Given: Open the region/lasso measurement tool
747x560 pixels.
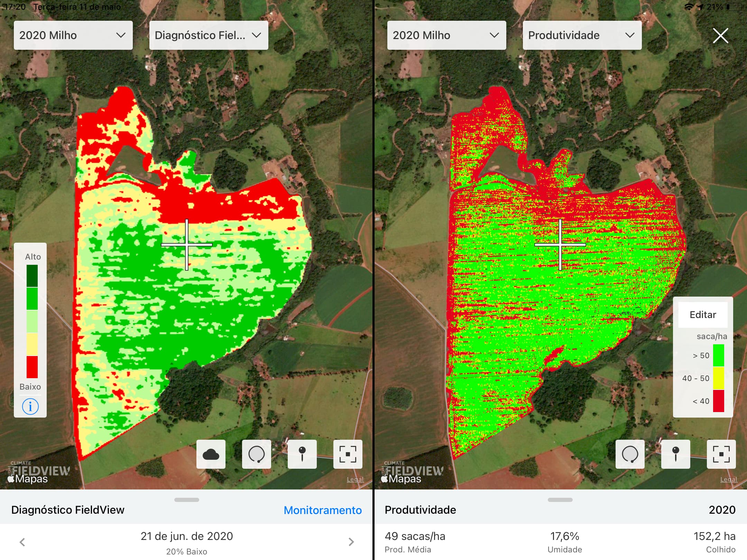Looking at the screenshot, I should coord(257,454).
